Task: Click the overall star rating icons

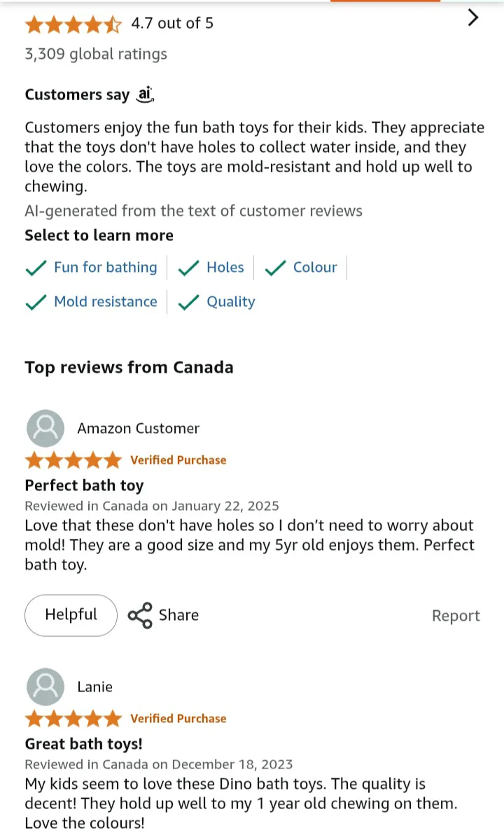Action: point(73,25)
